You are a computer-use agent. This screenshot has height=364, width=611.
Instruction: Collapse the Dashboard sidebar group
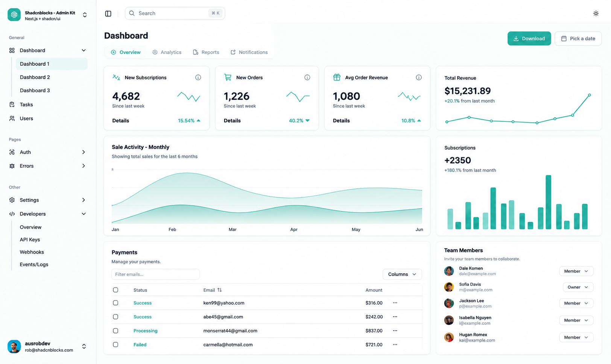(x=84, y=50)
